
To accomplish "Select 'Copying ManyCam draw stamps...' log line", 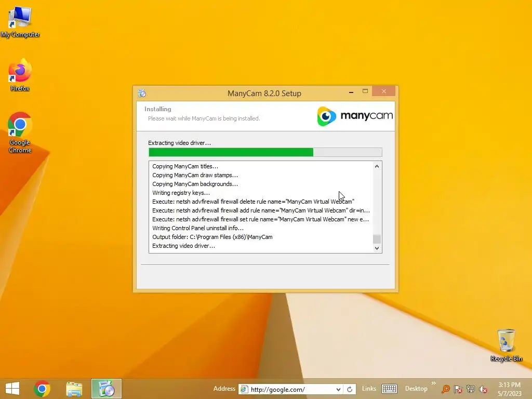I will pos(195,175).
